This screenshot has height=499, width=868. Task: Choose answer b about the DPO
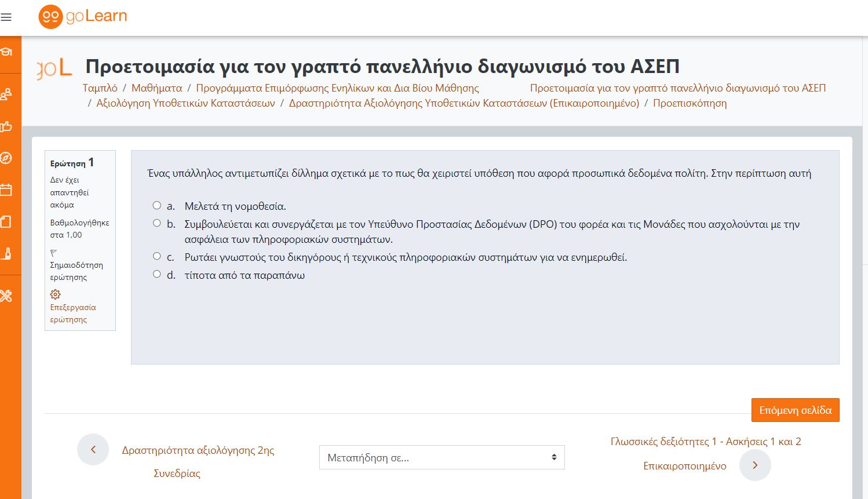[156, 222]
